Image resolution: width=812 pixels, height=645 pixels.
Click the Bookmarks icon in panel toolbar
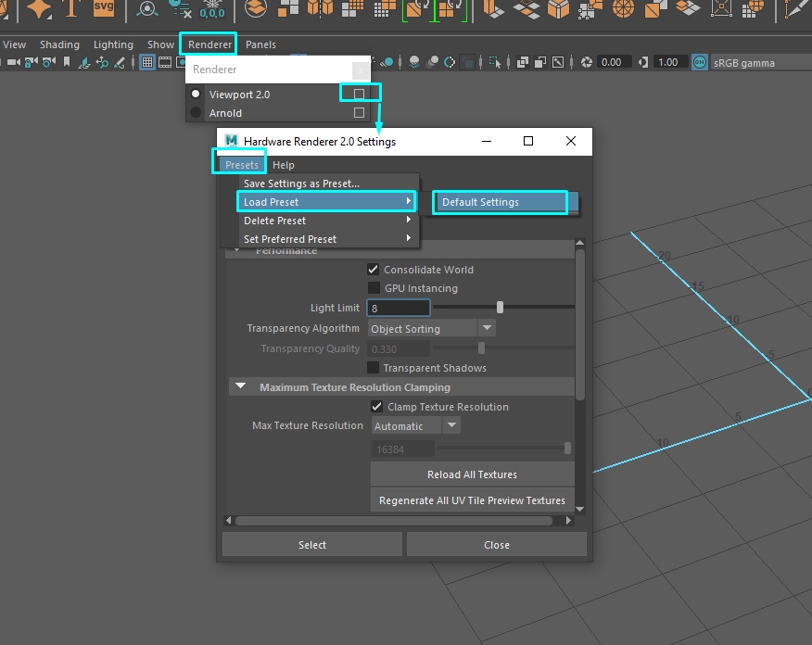[67, 63]
